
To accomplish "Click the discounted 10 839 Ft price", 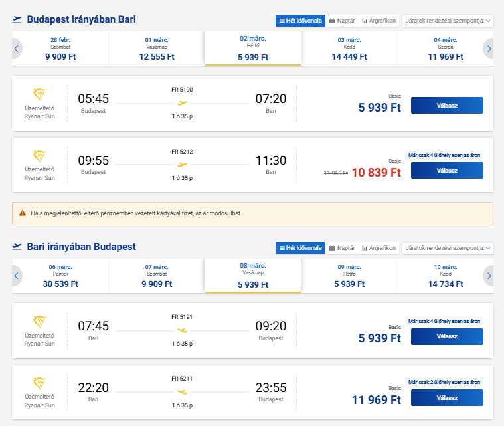I will 376,173.
